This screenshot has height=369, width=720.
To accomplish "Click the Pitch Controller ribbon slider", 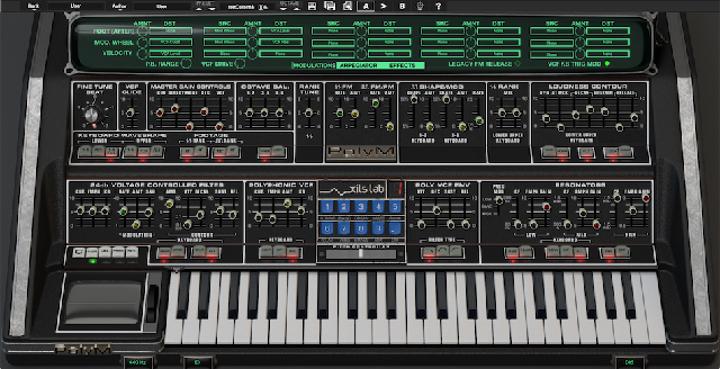I will coord(360,254).
